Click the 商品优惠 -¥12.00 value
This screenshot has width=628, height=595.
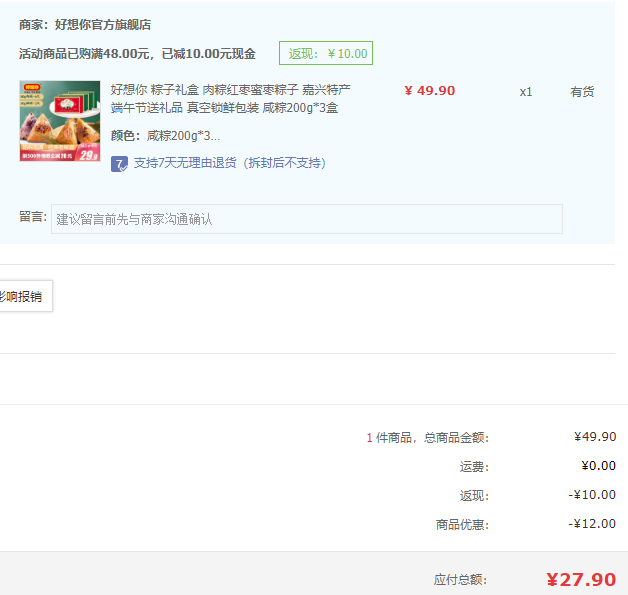[592, 524]
